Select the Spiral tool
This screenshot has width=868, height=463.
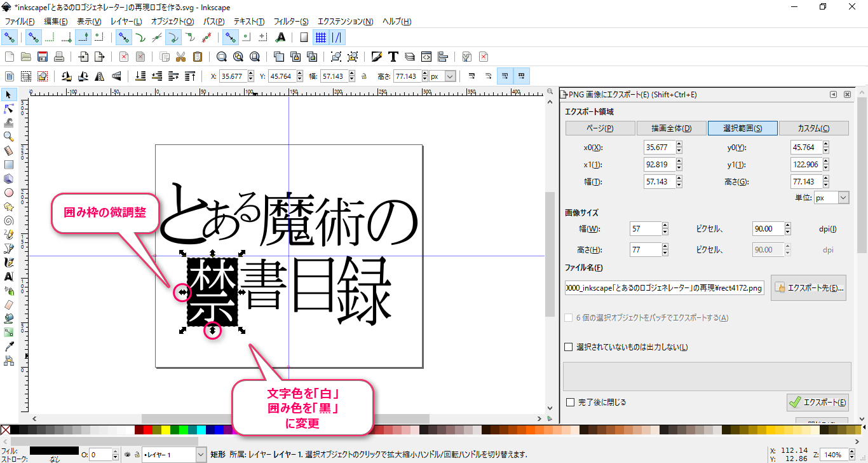(x=9, y=221)
